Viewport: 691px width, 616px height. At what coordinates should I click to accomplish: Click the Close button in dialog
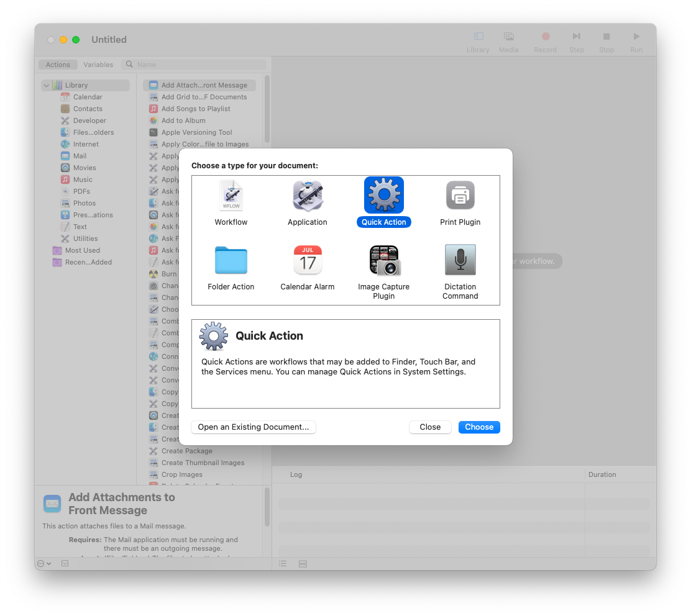(x=430, y=427)
